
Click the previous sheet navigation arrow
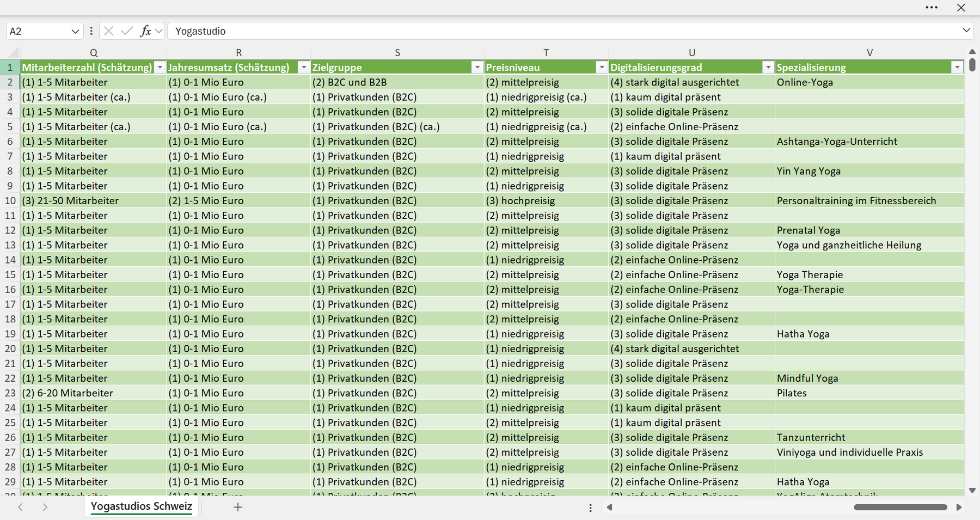pos(20,507)
